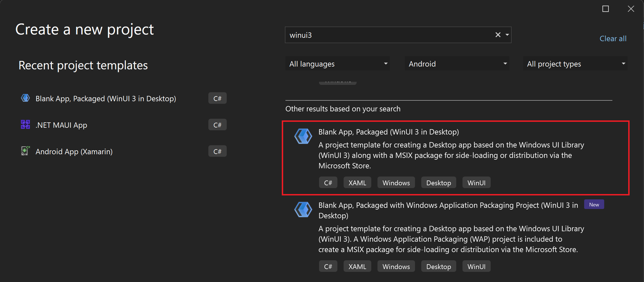The image size is (644, 282).
Task: Close the Create a new project dialog
Action: [x=631, y=9]
